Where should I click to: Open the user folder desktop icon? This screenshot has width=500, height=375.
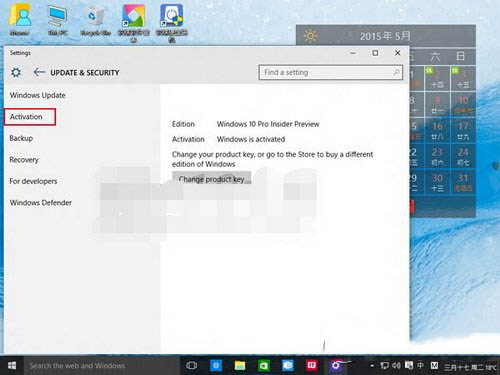(20, 20)
